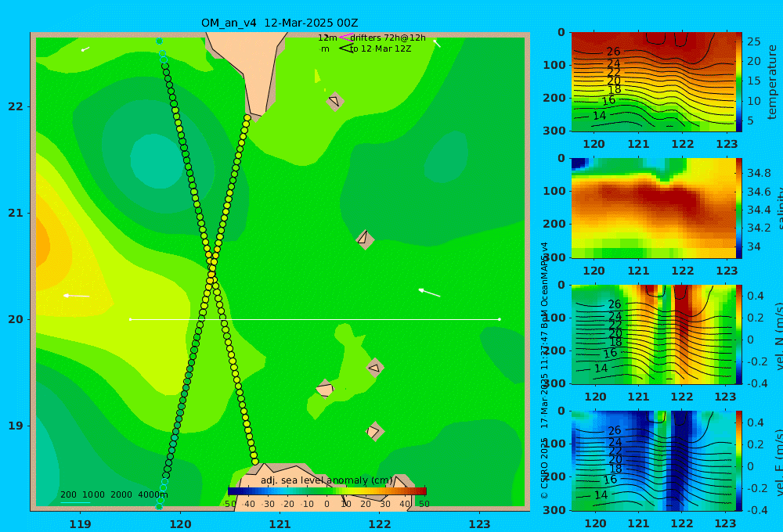This screenshot has width=783, height=532.
Task: Click the sea level anomaly colorbar
Action: [x=327, y=491]
